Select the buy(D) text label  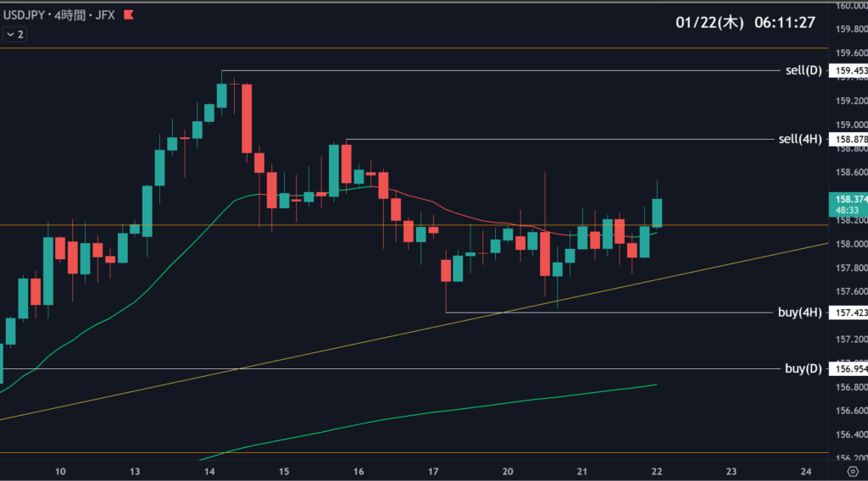(x=804, y=368)
